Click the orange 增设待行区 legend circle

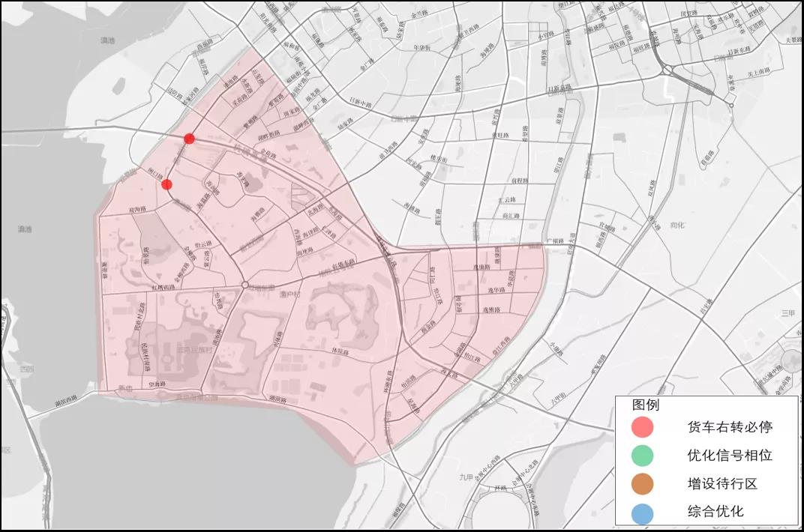coord(643,484)
